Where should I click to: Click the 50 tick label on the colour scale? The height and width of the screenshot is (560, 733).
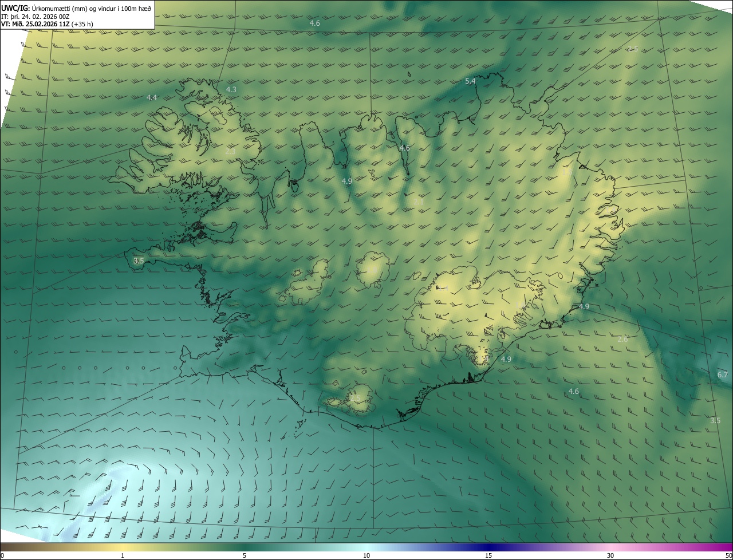(x=728, y=556)
